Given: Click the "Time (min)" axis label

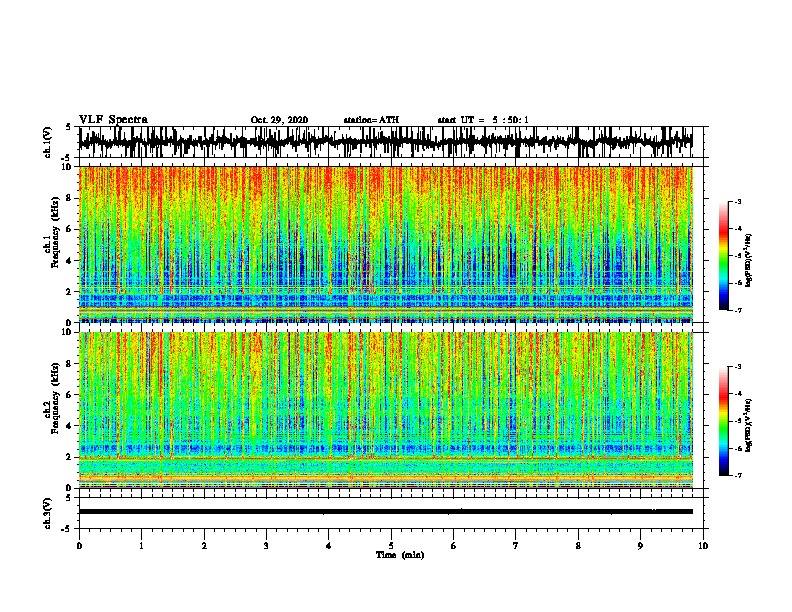Looking at the screenshot, I should (x=400, y=555).
